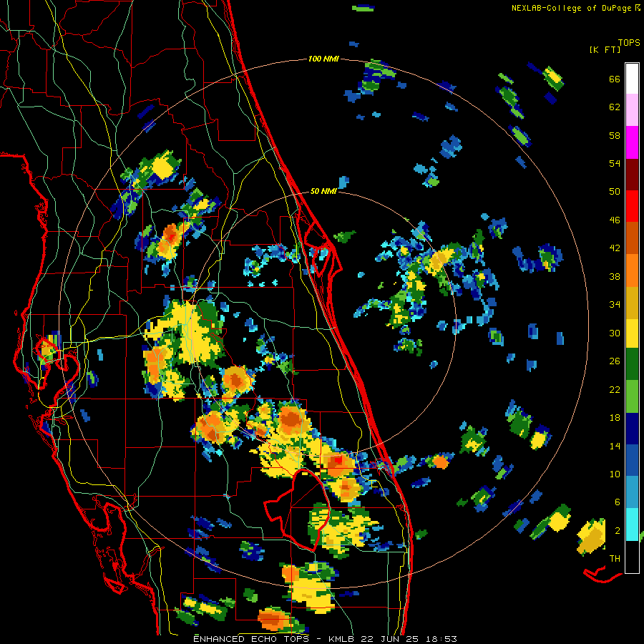The height and width of the screenshot is (644, 644).
Task: Click the 62 value on the legend
Action: (615, 107)
